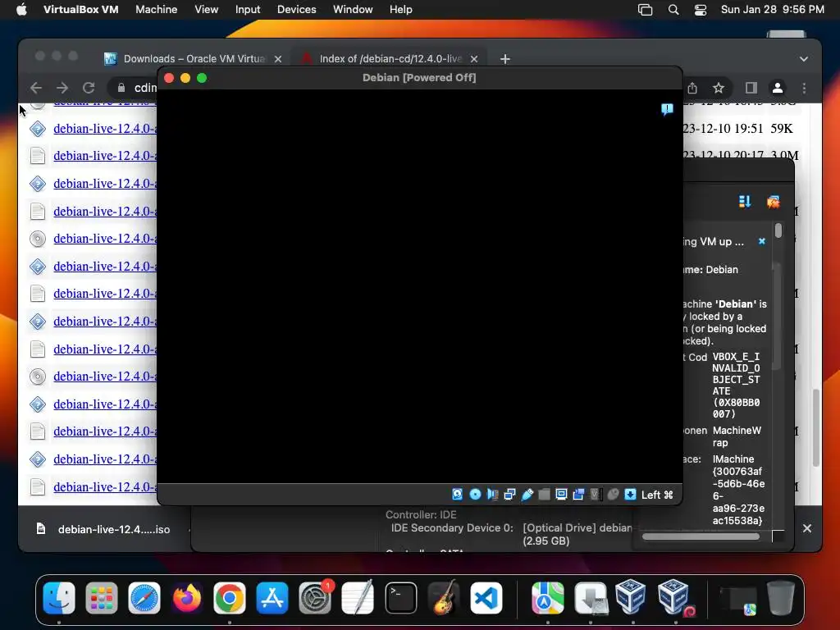Open Chrome three-dot menu

[804, 88]
